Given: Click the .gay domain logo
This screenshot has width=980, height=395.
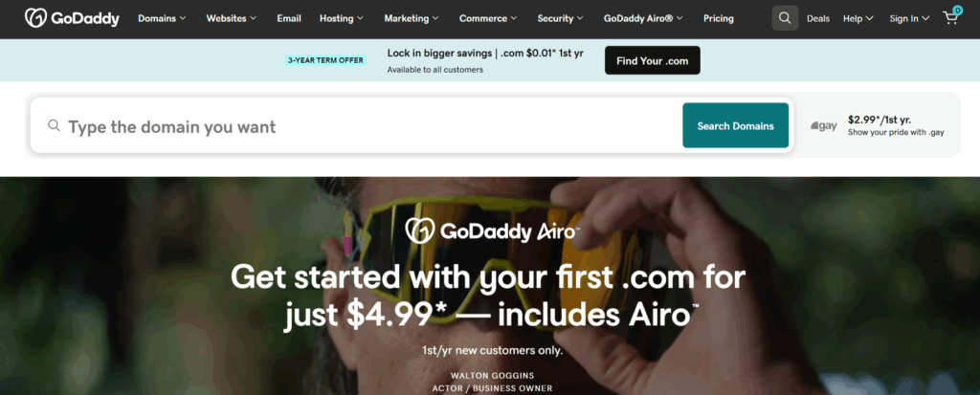Looking at the screenshot, I should pyautogui.click(x=824, y=125).
